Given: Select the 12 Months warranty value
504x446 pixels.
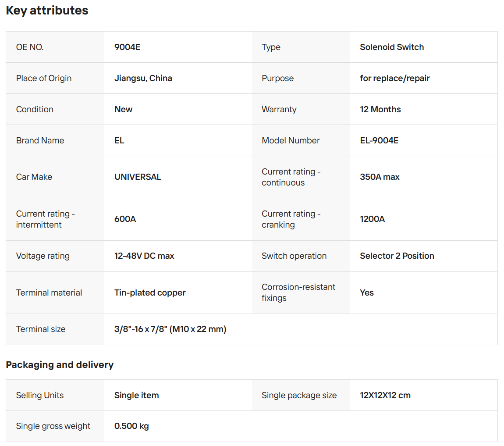Looking at the screenshot, I should 380,109.
